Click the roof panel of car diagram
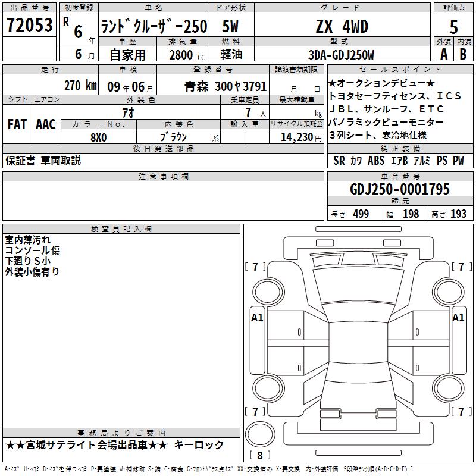The width and height of the screenshot is (476, 476). 359,342
